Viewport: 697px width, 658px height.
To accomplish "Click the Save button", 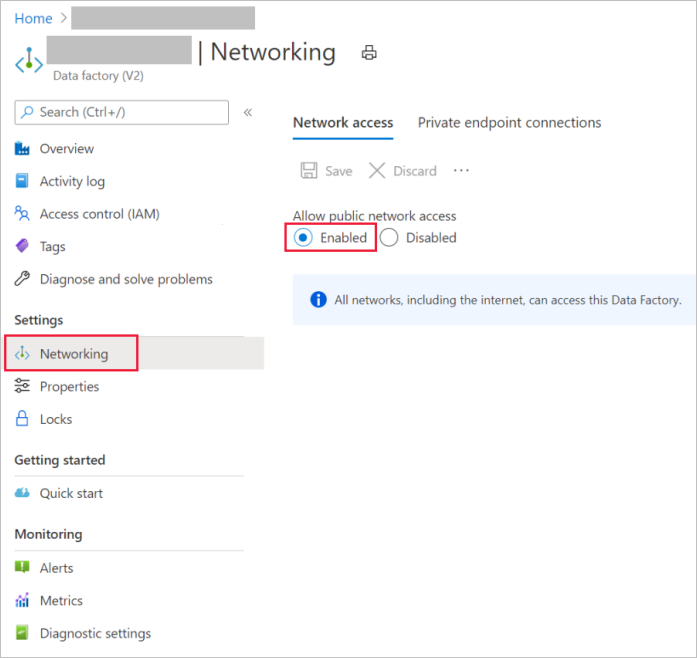I will point(327,171).
